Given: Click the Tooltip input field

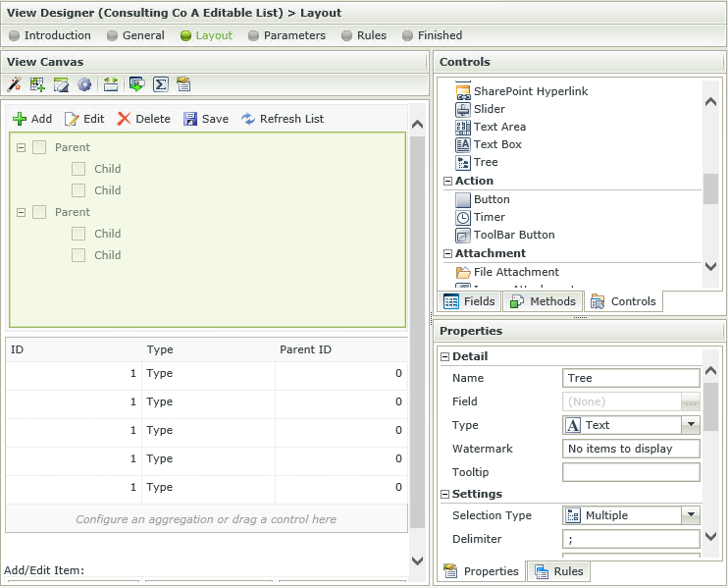Looking at the screenshot, I should [630, 472].
